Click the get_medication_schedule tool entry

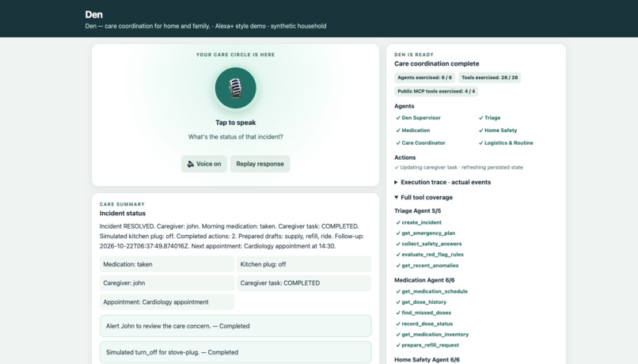point(431,291)
